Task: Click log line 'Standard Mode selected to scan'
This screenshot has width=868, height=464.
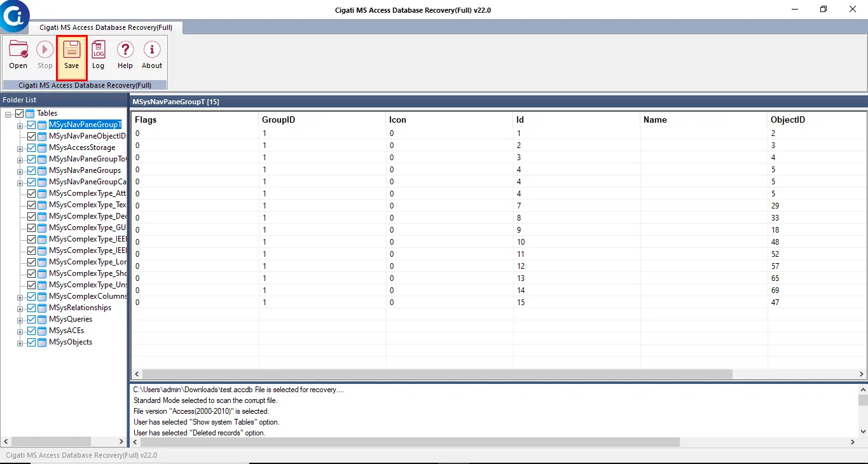Action: coord(205,400)
